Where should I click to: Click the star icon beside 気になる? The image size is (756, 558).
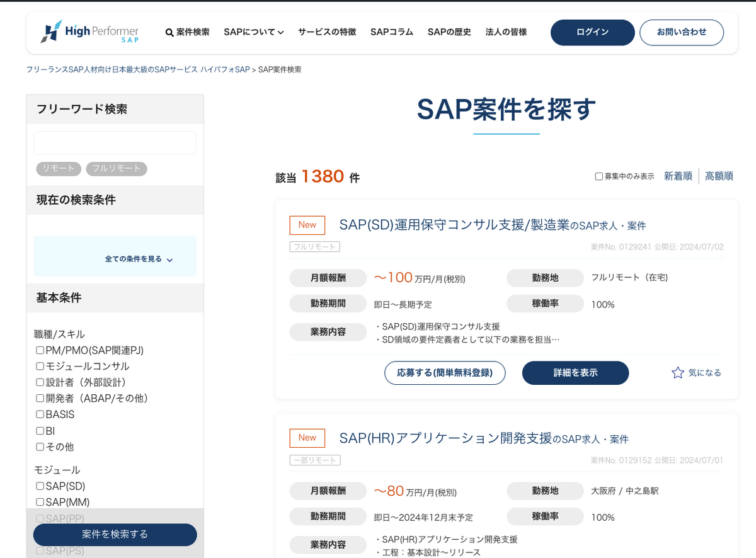pos(678,373)
